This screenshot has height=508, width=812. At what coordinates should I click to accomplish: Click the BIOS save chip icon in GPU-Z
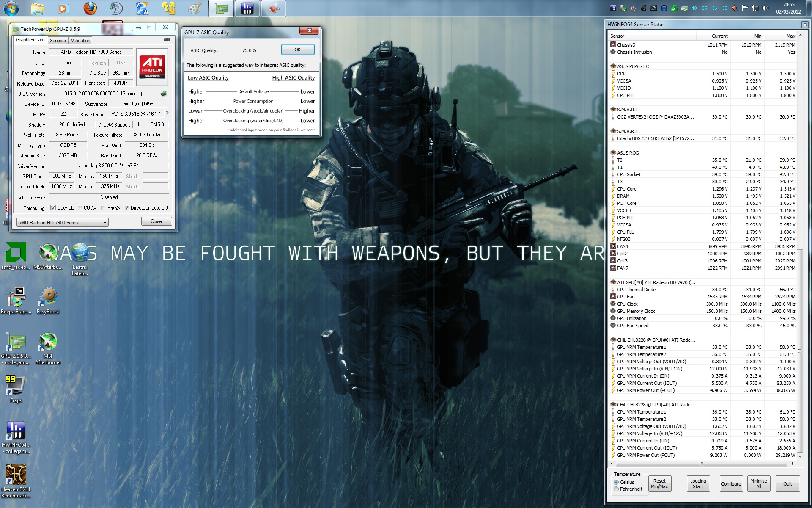(164, 94)
